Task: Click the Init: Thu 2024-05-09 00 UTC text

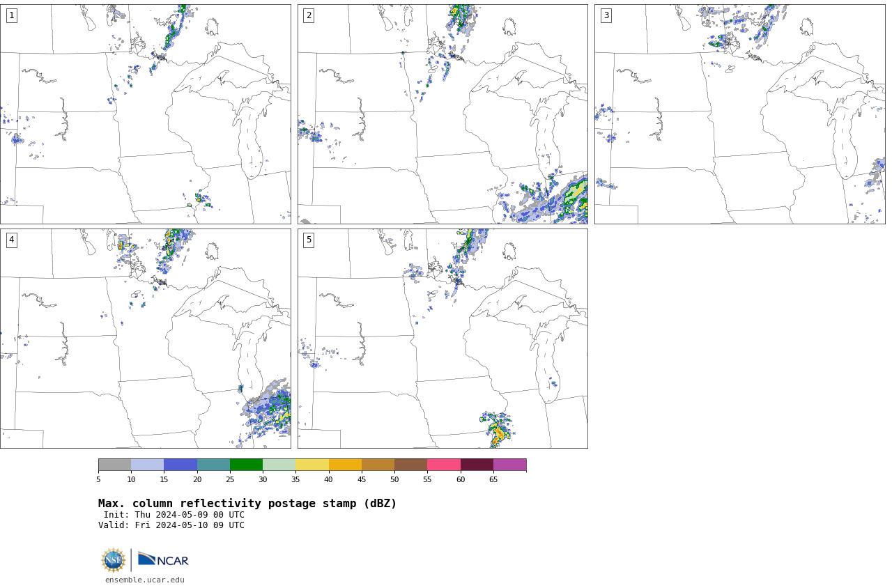Action: point(174,515)
